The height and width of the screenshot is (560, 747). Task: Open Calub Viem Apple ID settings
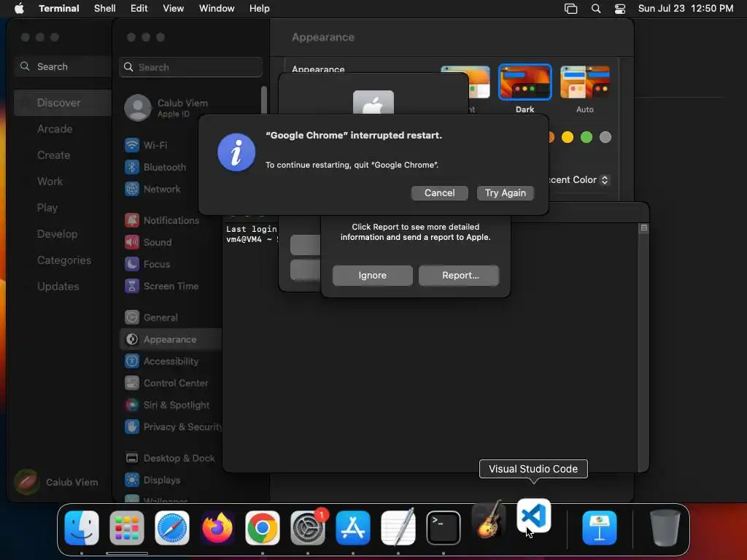point(167,108)
